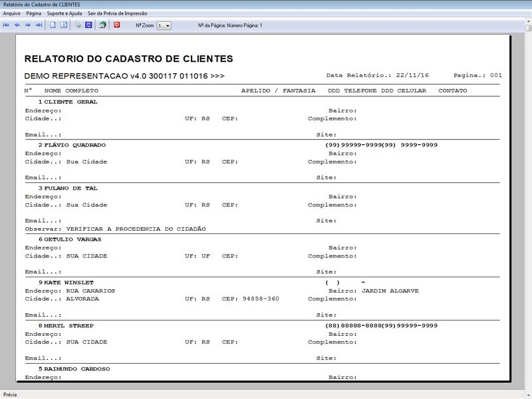
Task: Open the Arquivo menu
Action: pos(11,13)
